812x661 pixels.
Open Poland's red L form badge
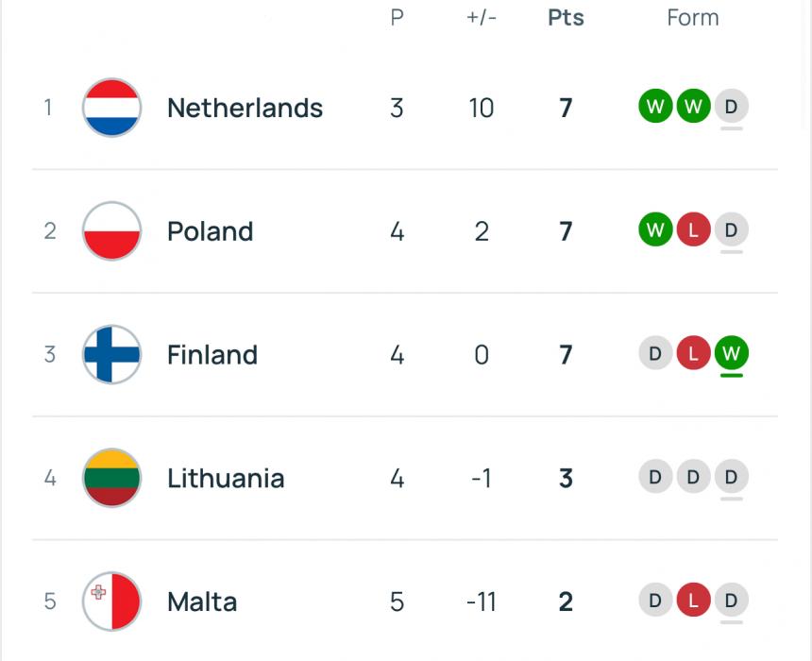tap(693, 229)
